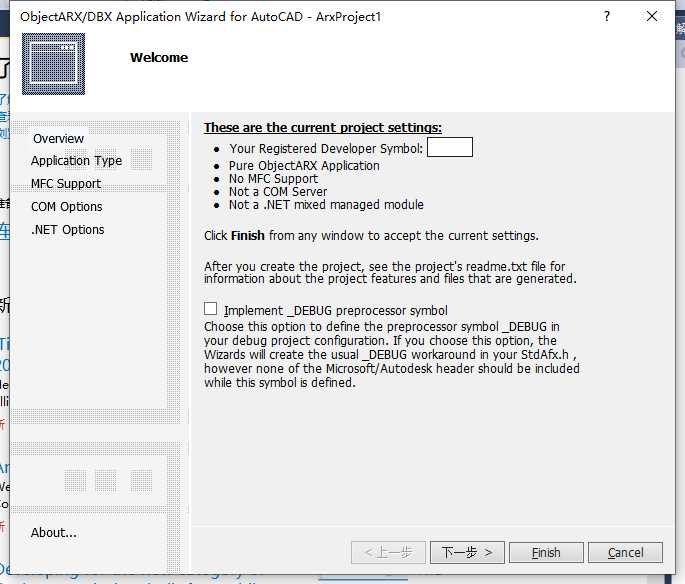Click 'Not a .NET mixed managed module' text
Screen dimensions: 685x584
click(x=326, y=205)
